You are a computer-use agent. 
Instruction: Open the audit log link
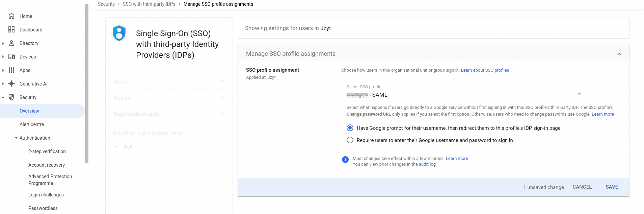427,164
